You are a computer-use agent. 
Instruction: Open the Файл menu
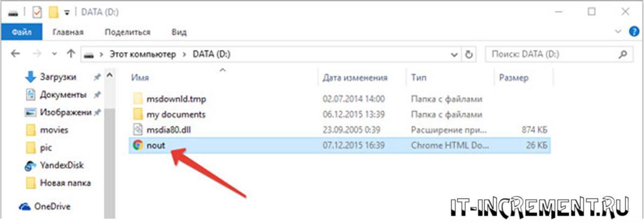[21, 32]
